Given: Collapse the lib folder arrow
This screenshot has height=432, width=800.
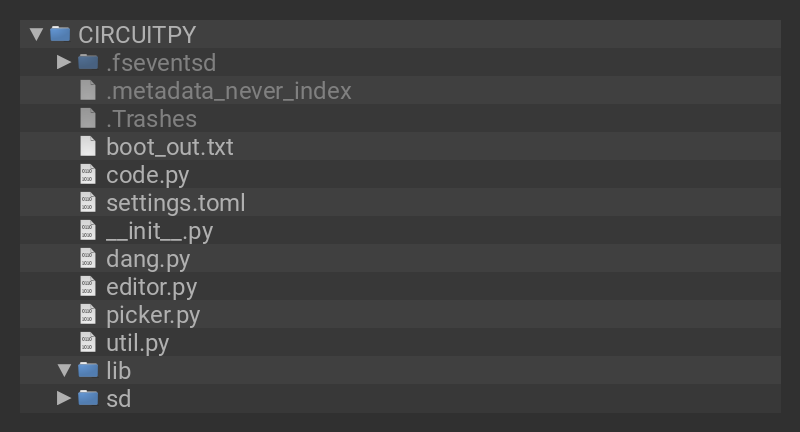Looking at the screenshot, I should [x=64, y=370].
